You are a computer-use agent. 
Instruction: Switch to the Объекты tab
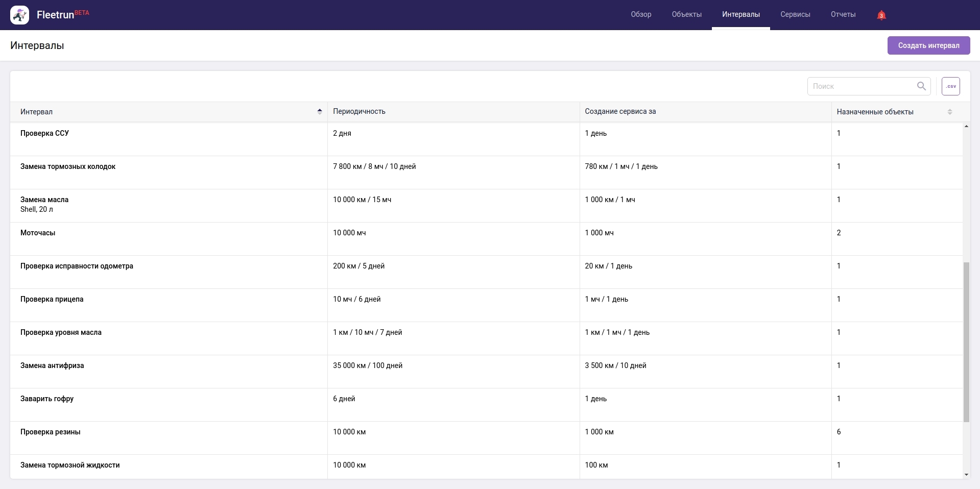pyautogui.click(x=686, y=15)
